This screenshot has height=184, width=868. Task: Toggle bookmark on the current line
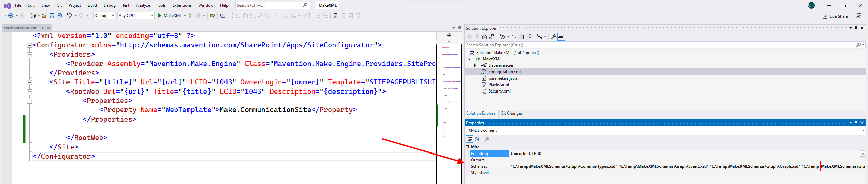pyautogui.click(x=336, y=16)
